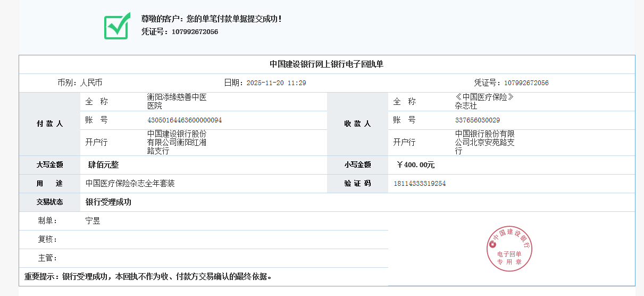The height and width of the screenshot is (296, 644).
Task: Click payer bank 中国建设银行衡阳红湘路支行
Action: point(177,142)
